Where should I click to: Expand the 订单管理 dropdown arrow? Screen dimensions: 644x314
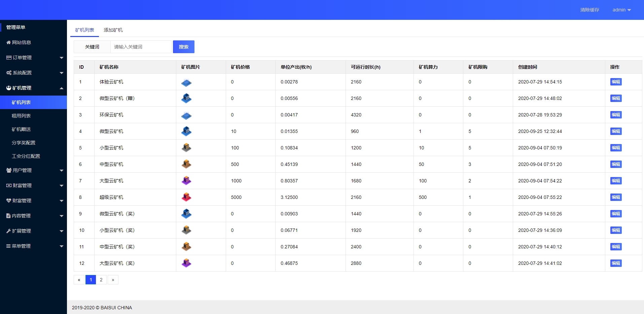click(62, 58)
